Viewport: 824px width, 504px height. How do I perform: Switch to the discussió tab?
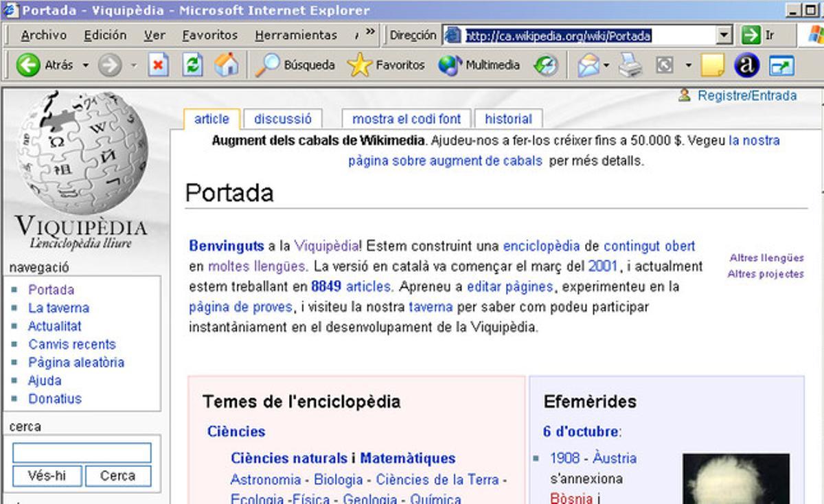[x=282, y=119]
